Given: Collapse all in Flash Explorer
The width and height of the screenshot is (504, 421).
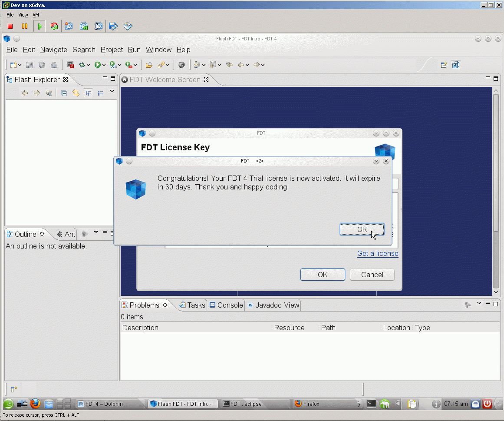Looking at the screenshot, I should pyautogui.click(x=64, y=93).
